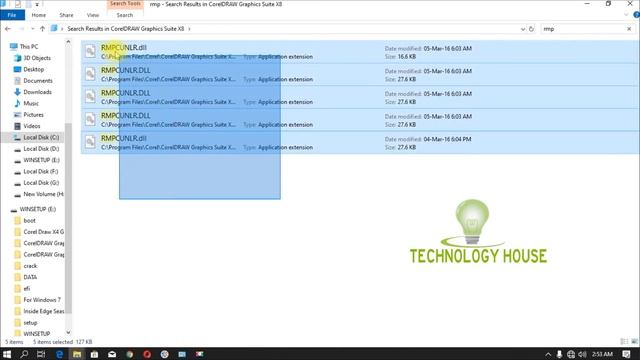This screenshot has width=640, height=360.
Task: Show hidden system tray icons
Action: click(x=548, y=354)
